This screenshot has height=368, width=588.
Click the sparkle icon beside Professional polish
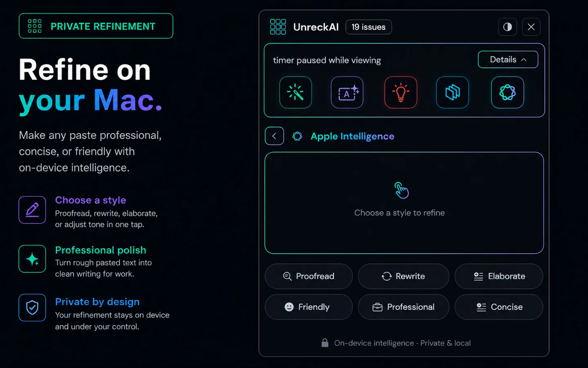[x=32, y=259]
